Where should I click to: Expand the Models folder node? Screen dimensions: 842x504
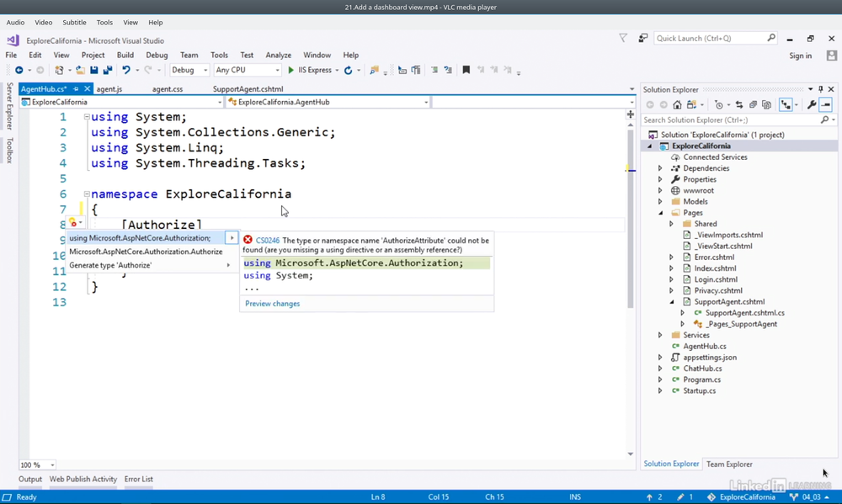tap(660, 202)
